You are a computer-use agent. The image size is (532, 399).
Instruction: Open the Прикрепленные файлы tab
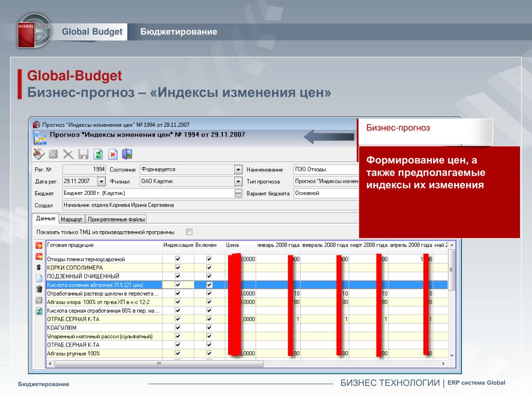[116, 219]
